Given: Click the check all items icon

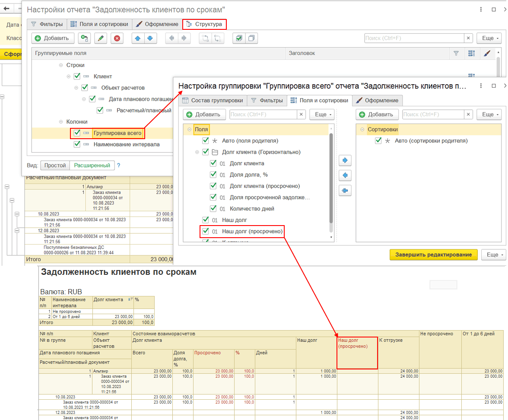Looking at the screenshot, I should tap(238, 38).
